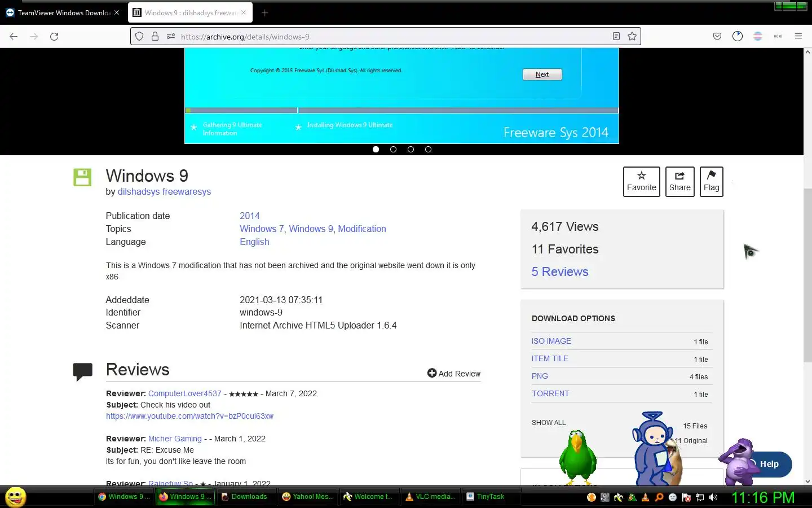
Task: Switch to Firefox Windows 9 taskbar item
Action: pyautogui.click(x=186, y=497)
